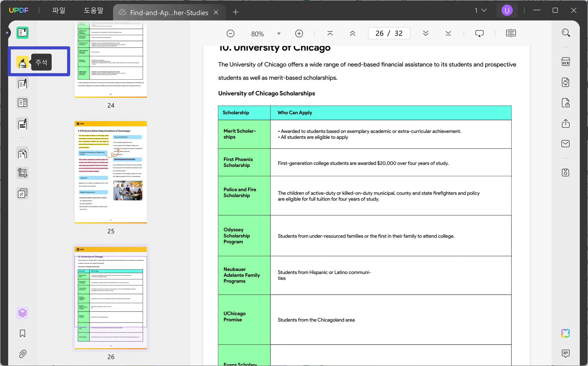Click 'University of Chicago Scholarships' heading
The height and width of the screenshot is (366, 588).
[x=266, y=93]
